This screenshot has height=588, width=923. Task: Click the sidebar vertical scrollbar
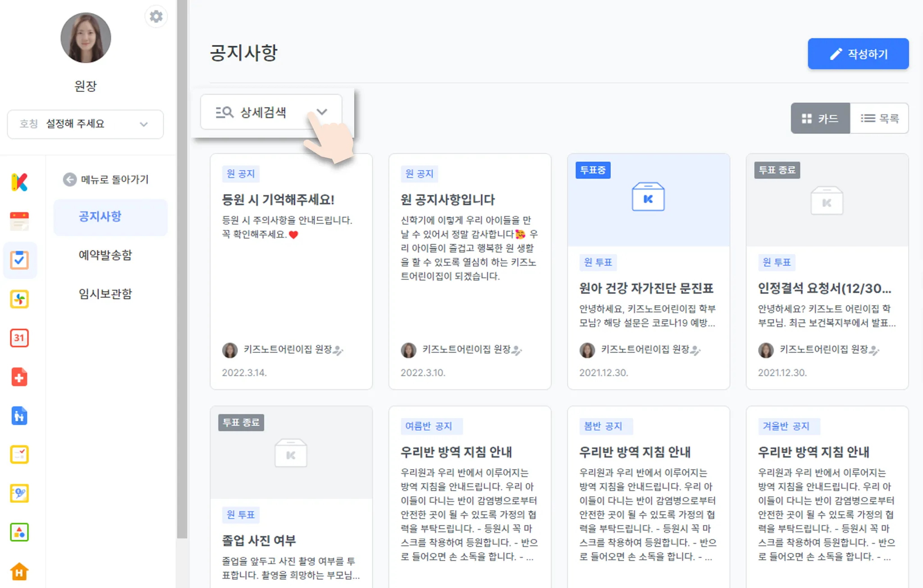coord(182,270)
